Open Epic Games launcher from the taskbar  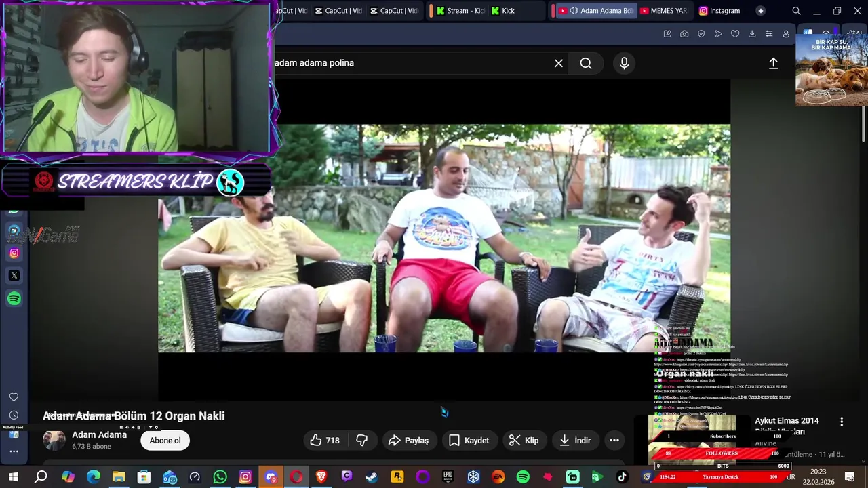448,477
